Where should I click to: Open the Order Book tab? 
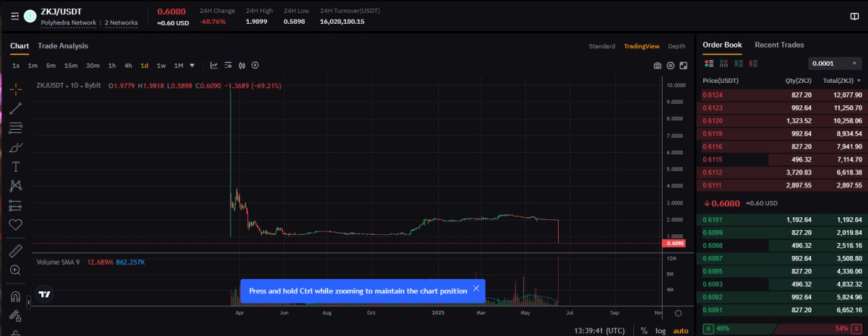722,45
